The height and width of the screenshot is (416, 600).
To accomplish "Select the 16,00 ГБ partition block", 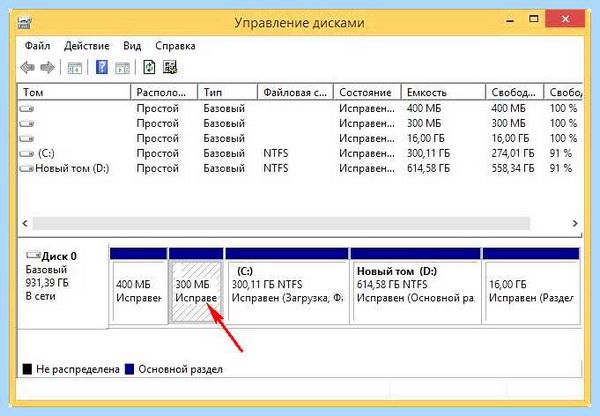I will [x=531, y=286].
